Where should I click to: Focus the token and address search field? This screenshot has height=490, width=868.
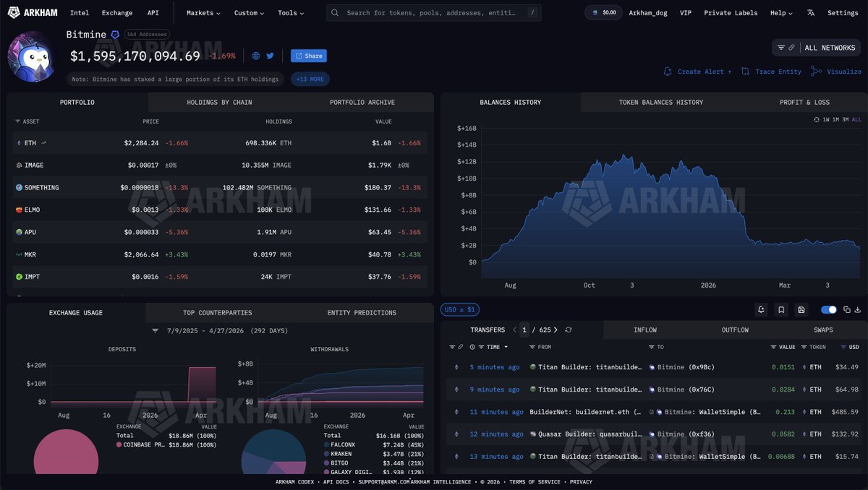coord(434,12)
